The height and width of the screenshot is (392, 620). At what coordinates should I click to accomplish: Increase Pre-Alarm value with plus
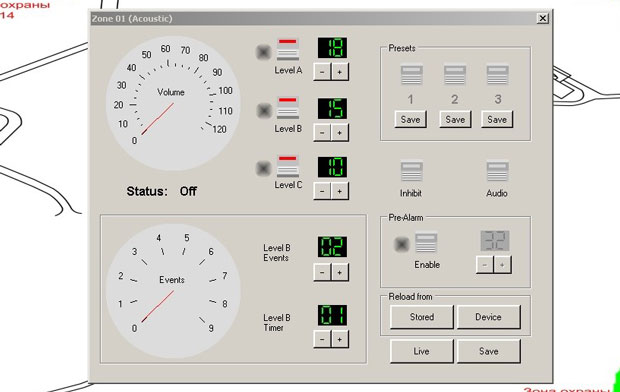coord(502,265)
